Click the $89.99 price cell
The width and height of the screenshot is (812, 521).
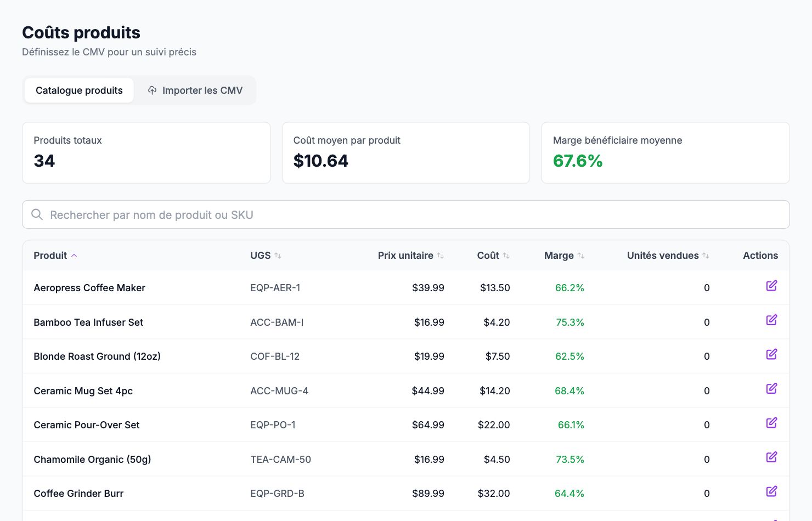[428, 494]
